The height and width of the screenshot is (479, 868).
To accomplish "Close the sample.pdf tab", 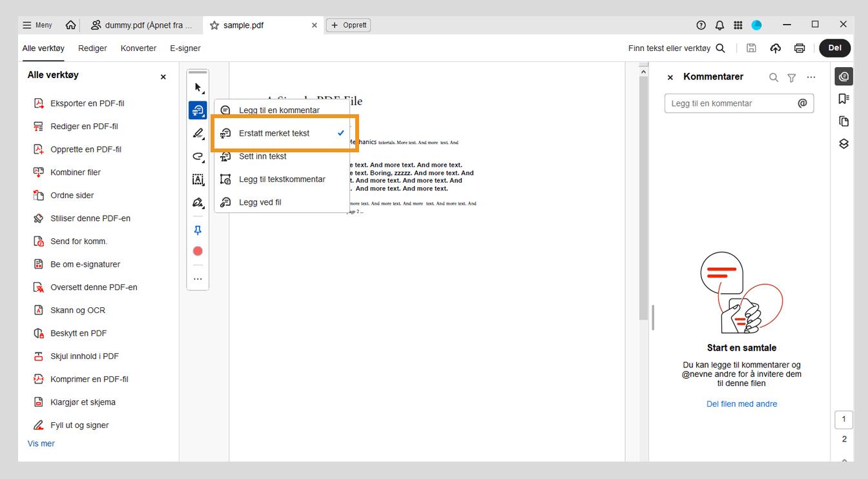I will 315,25.
